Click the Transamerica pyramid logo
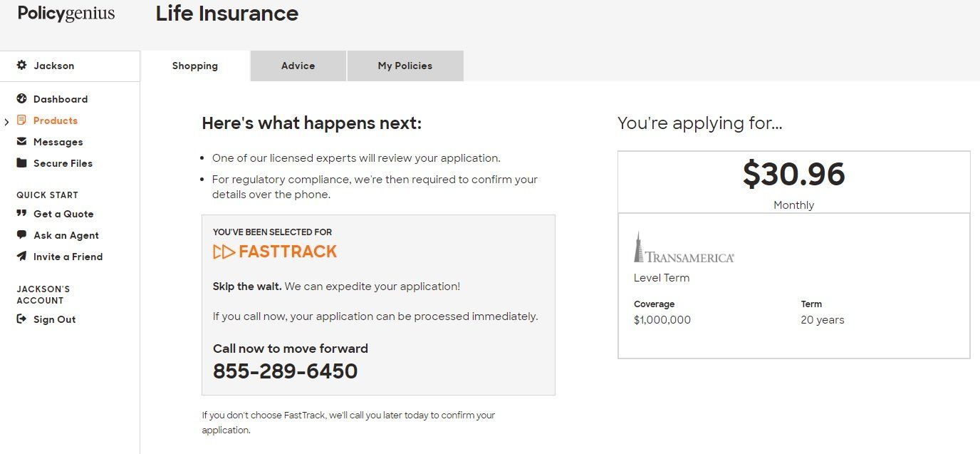This screenshot has width=980, height=454. pos(638,247)
